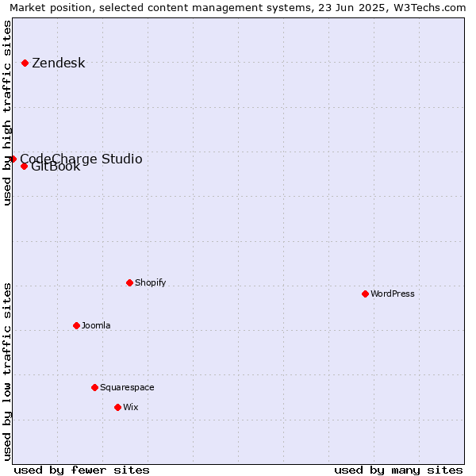476x476 pixels.
Task: Select the Zendesk label text
Action: click(59, 63)
